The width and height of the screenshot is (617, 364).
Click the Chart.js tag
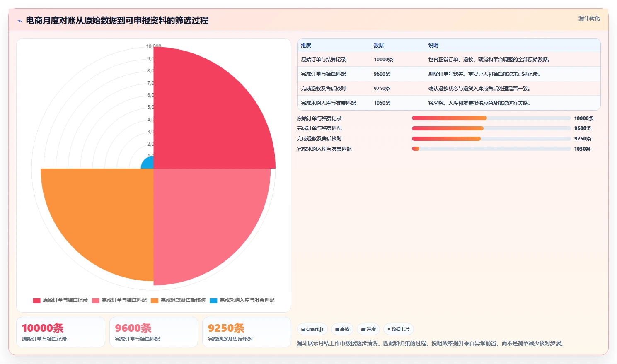[312, 329]
